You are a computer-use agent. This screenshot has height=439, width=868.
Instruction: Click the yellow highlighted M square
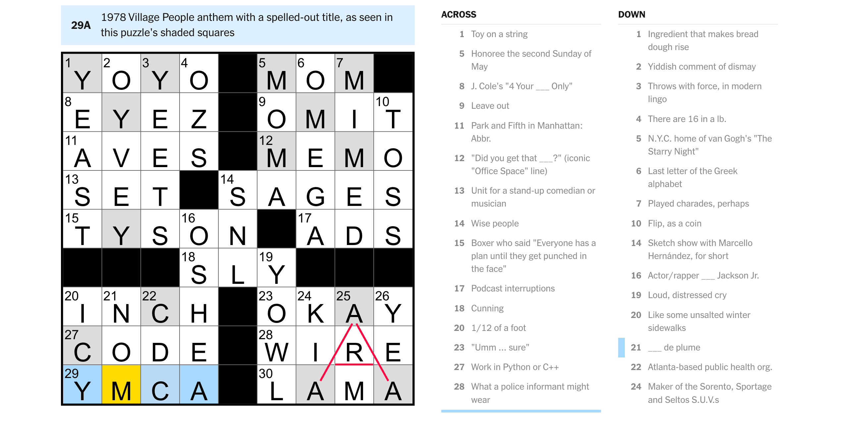121,384
